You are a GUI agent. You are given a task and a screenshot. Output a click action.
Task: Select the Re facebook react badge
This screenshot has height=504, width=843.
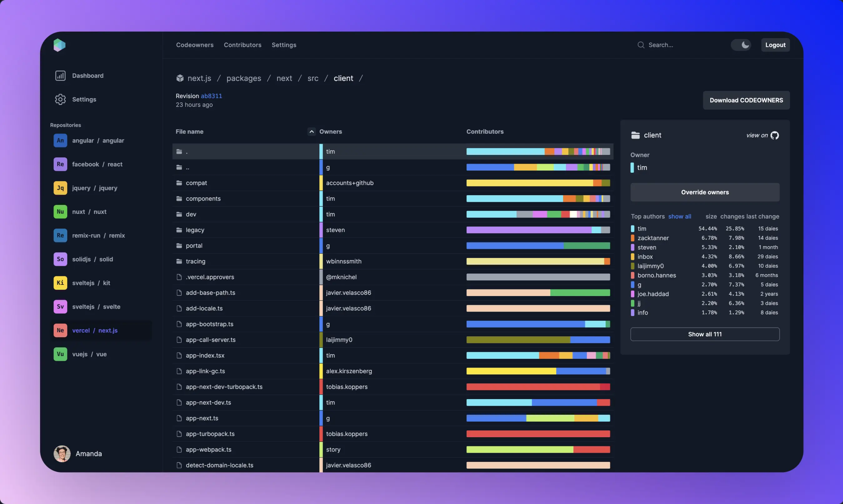tap(60, 164)
